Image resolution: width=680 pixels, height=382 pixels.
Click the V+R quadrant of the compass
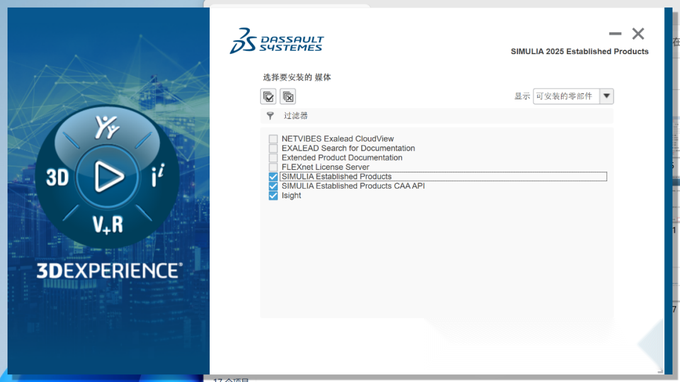pyautogui.click(x=108, y=225)
